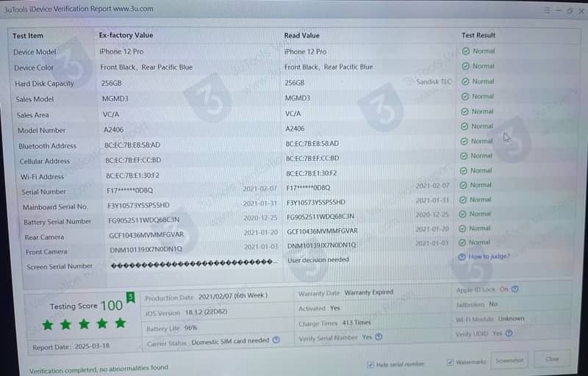
Task: Click the User decision needed text
Action: click(x=318, y=260)
